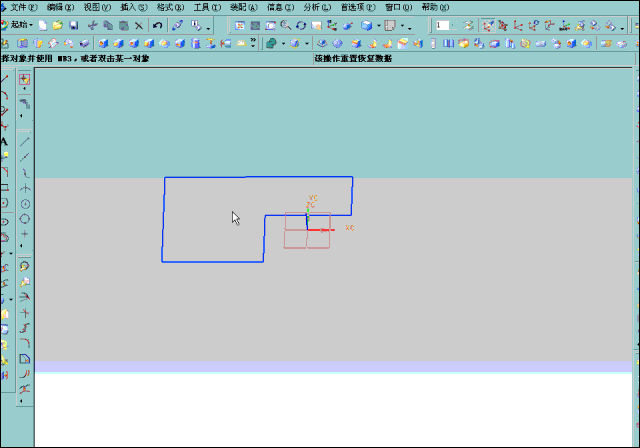Select the circle with center point tool
The height and width of the screenshot is (448, 640).
[25, 204]
